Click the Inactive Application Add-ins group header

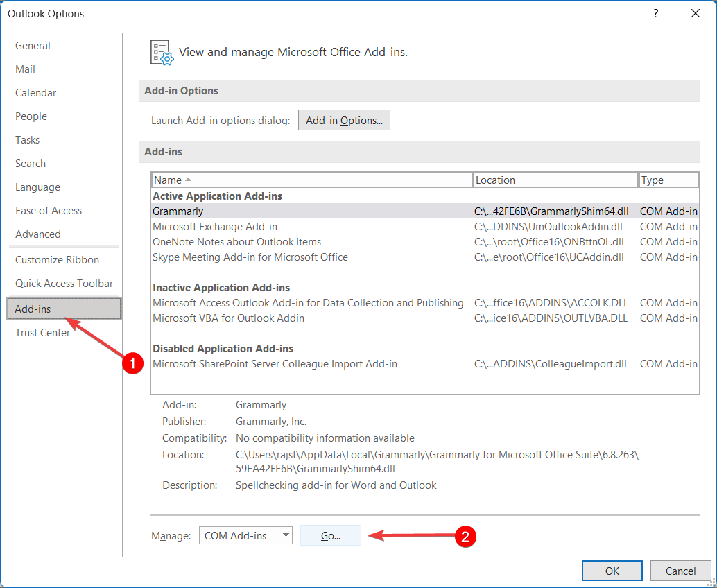click(x=221, y=288)
